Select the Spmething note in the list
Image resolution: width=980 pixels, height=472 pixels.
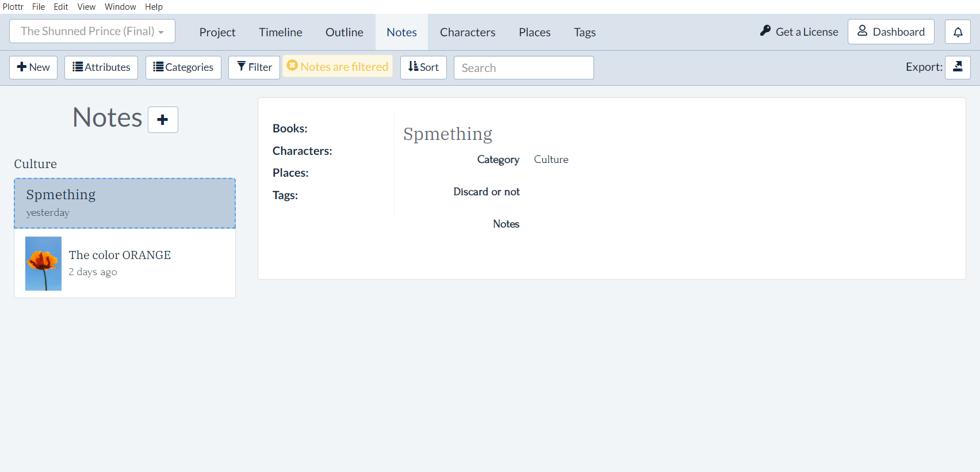pos(125,203)
